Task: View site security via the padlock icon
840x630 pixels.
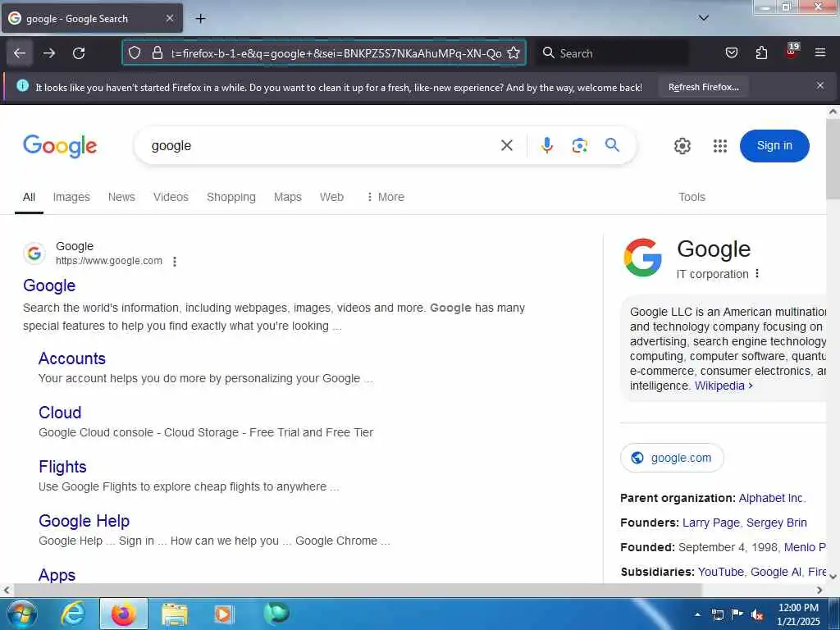Action: [x=157, y=53]
